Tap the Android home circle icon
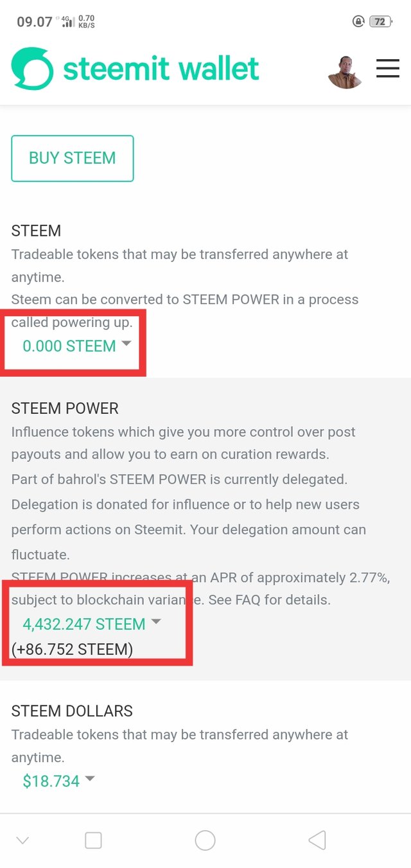 coord(205,840)
